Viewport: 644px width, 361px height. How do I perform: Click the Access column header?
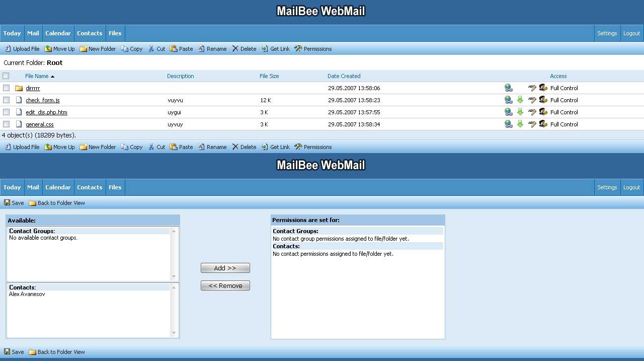558,76
